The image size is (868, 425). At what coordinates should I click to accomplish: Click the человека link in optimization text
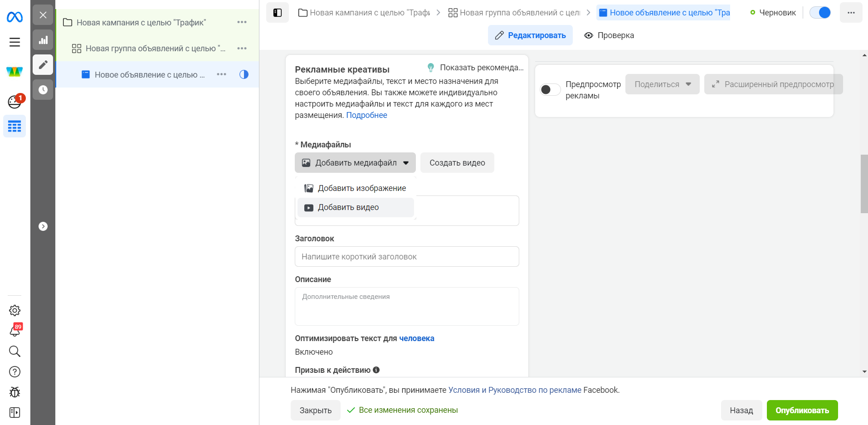pyautogui.click(x=417, y=338)
